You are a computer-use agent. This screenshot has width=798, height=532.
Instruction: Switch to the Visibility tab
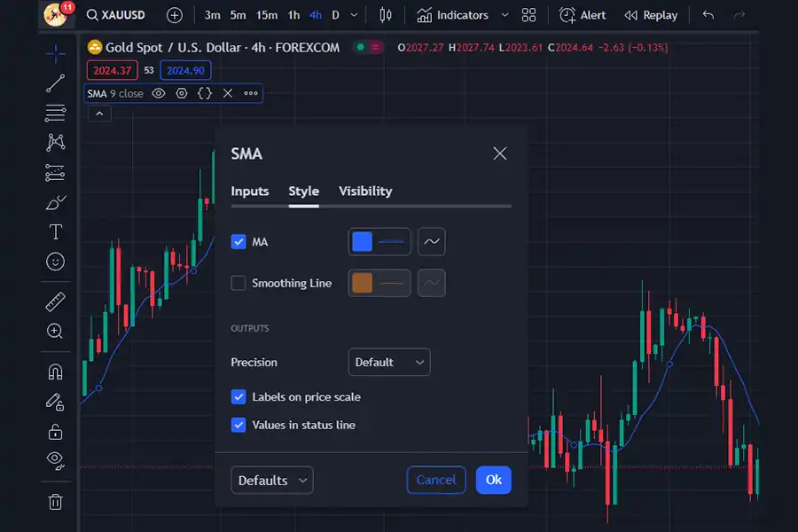click(365, 191)
